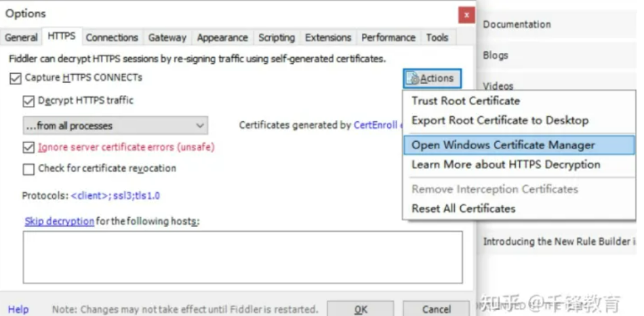644x316 pixels.
Task: Uncheck Decrypt HTTPS traffic
Action: 28,101
